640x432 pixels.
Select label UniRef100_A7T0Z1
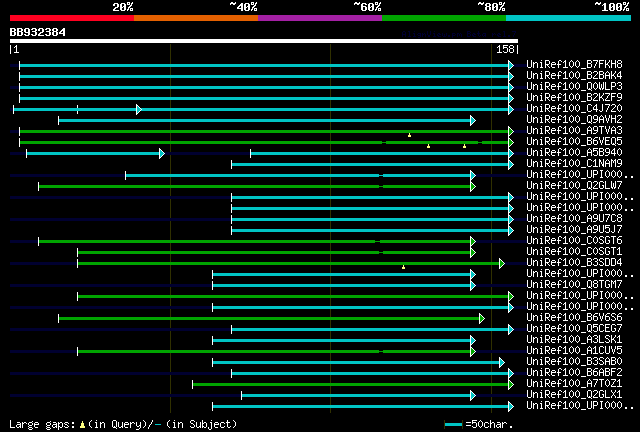574,384
